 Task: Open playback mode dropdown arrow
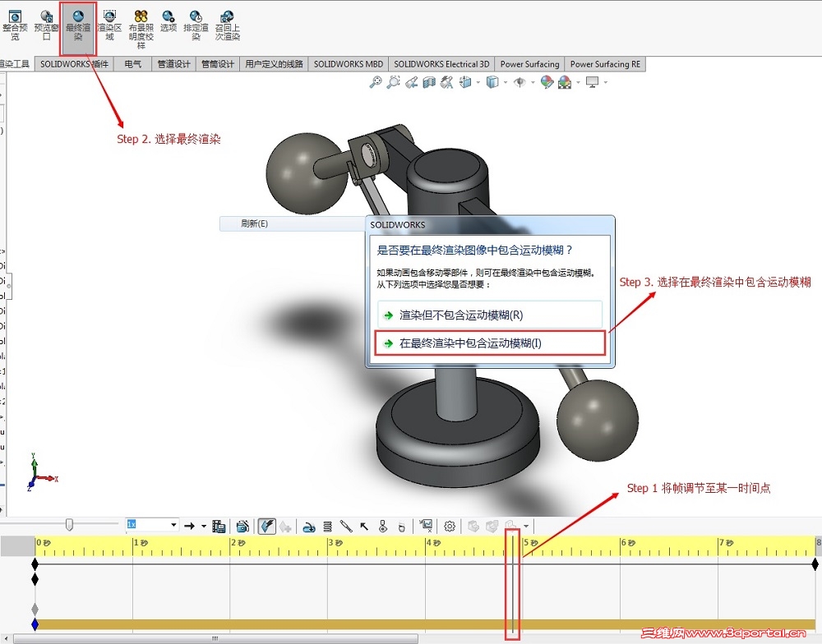click(x=204, y=526)
